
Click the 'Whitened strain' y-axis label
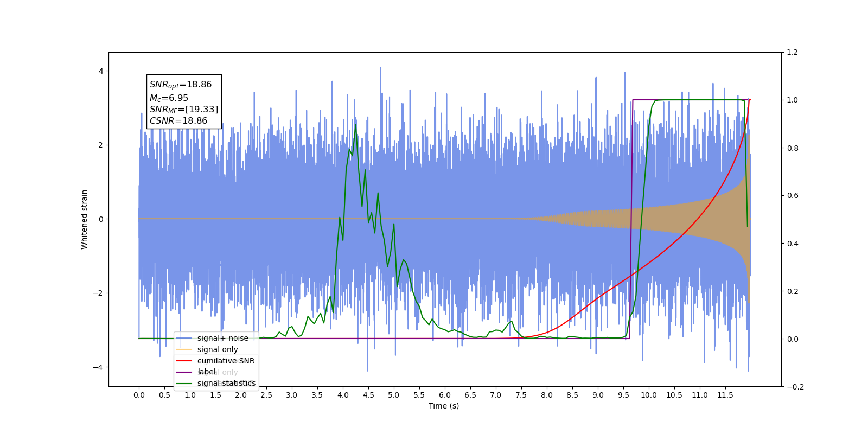84,219
